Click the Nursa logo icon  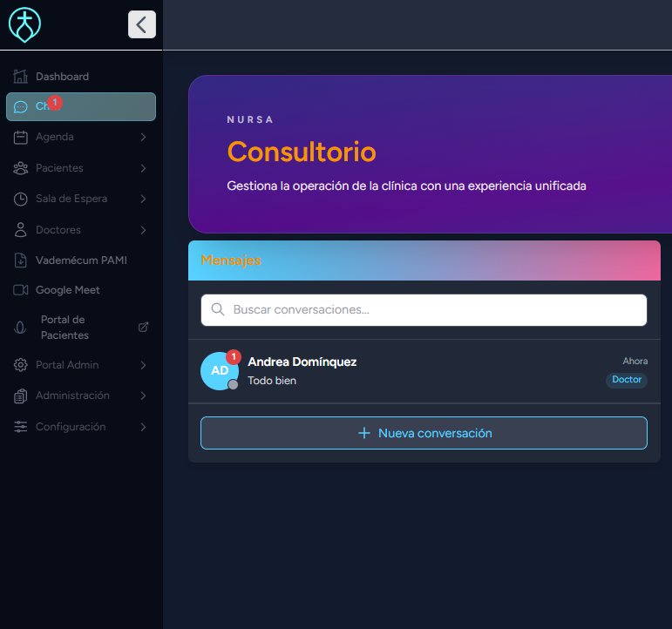24,24
